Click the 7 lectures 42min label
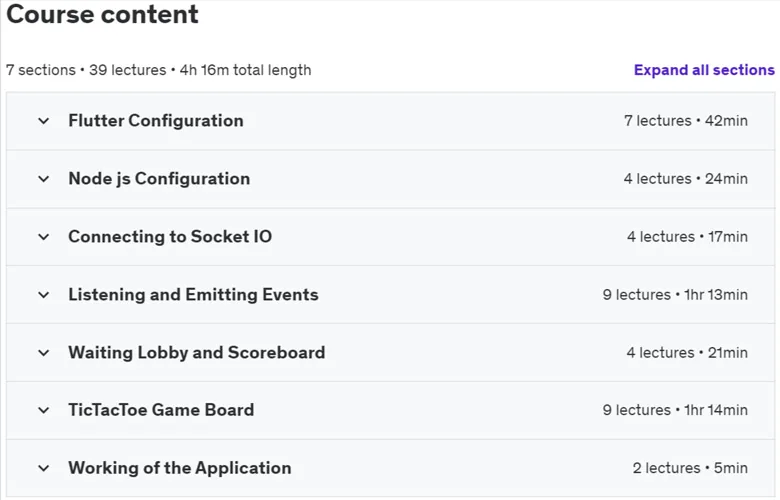780x500 pixels. pos(686,121)
